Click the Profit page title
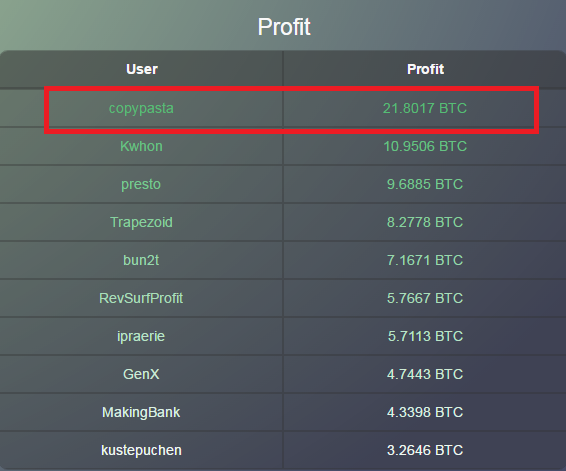This screenshot has height=471, width=566. pyautogui.click(x=284, y=27)
